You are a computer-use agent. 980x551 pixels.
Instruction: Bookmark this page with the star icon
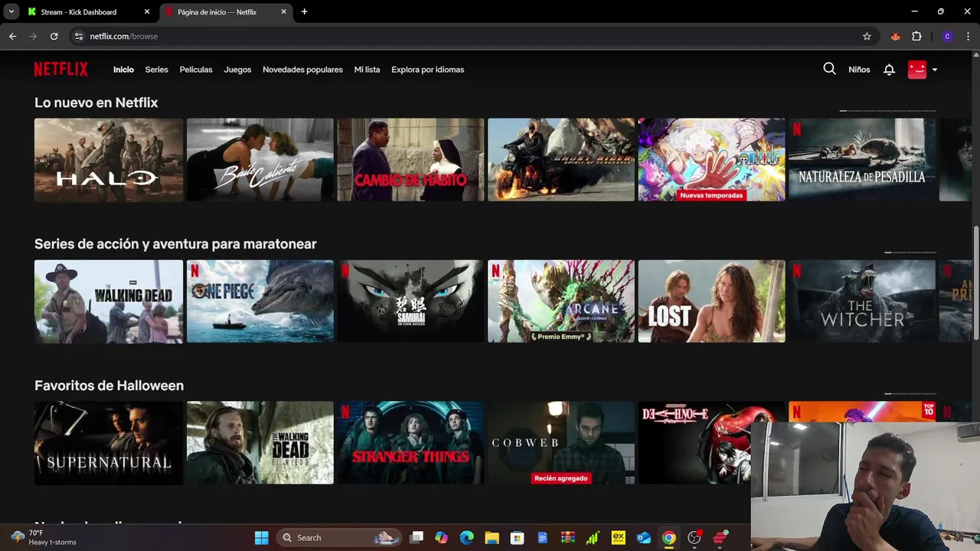(867, 36)
